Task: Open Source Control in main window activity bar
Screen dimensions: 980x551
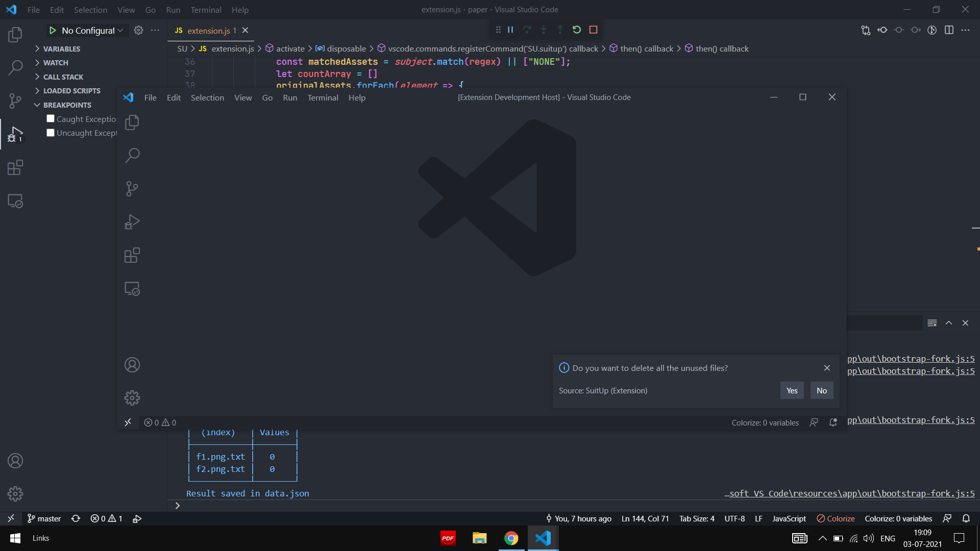Action: tap(15, 101)
